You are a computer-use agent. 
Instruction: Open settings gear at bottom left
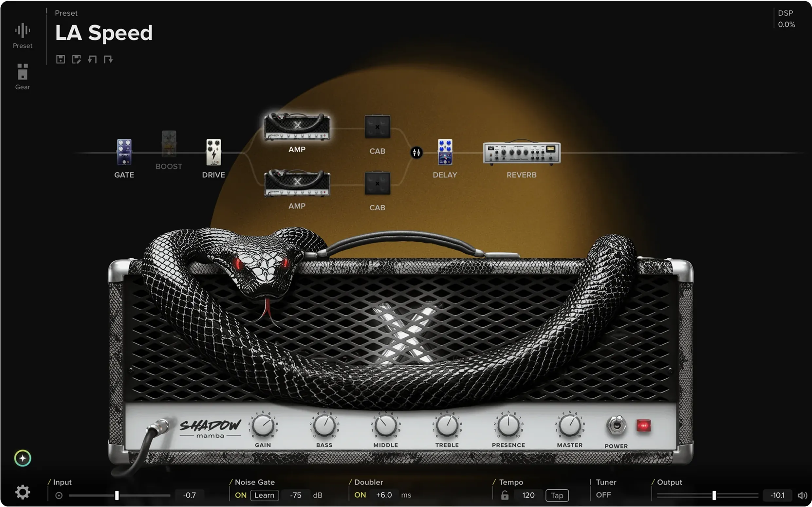tap(23, 492)
